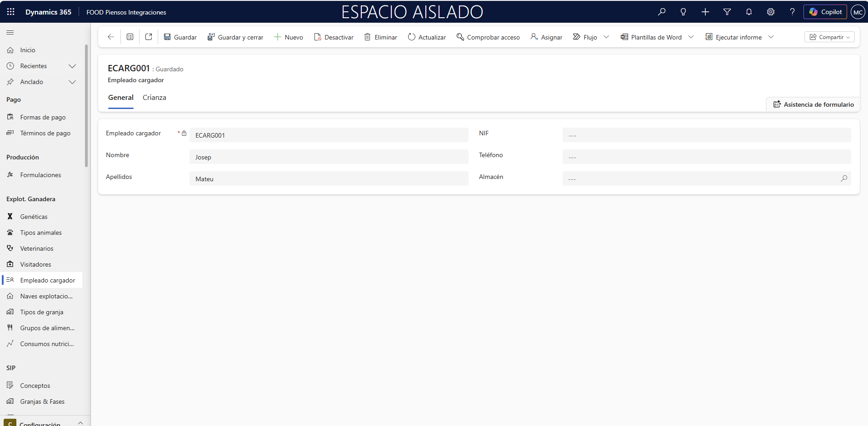868x426 pixels.
Task: Launch Copilot from the top bar
Action: [825, 12]
